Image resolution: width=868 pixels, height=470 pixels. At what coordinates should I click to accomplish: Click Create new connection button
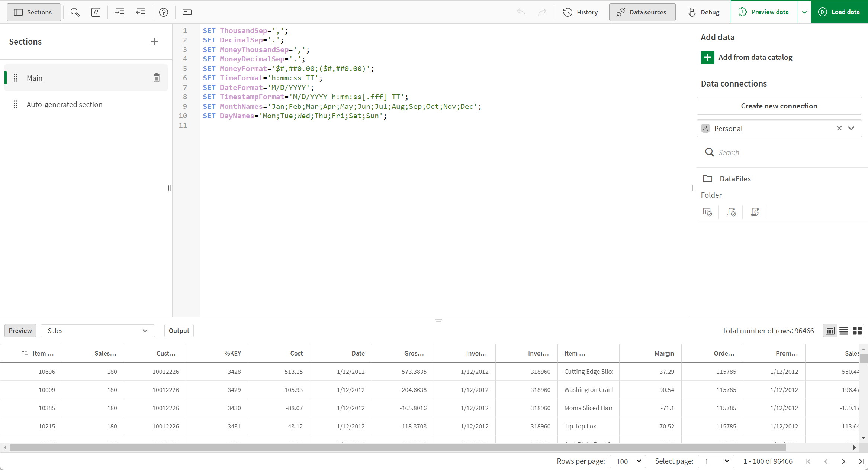tap(779, 106)
